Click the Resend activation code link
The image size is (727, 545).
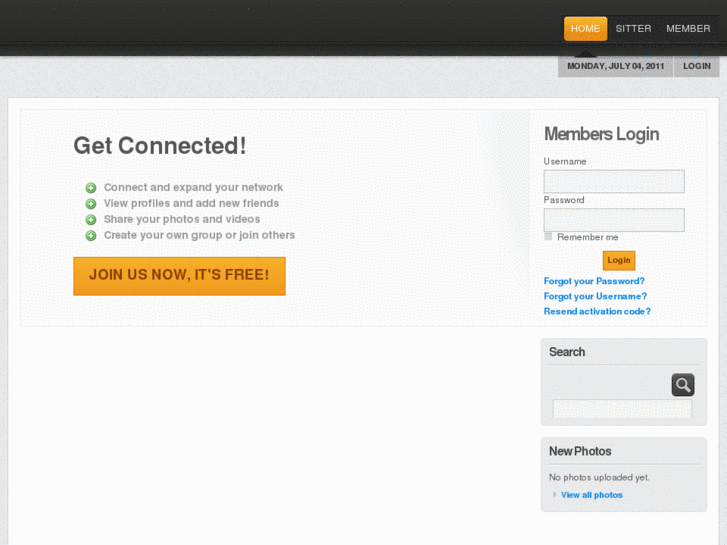pyautogui.click(x=597, y=311)
